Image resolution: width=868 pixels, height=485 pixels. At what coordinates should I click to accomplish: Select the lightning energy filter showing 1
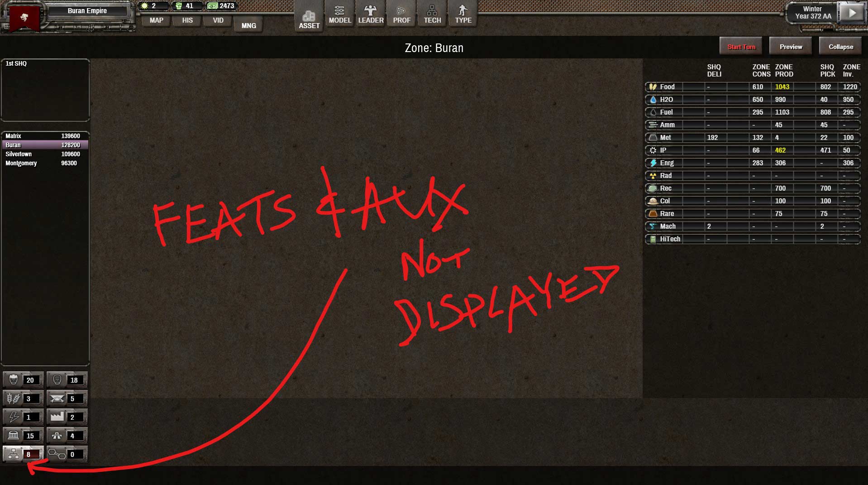tap(23, 417)
